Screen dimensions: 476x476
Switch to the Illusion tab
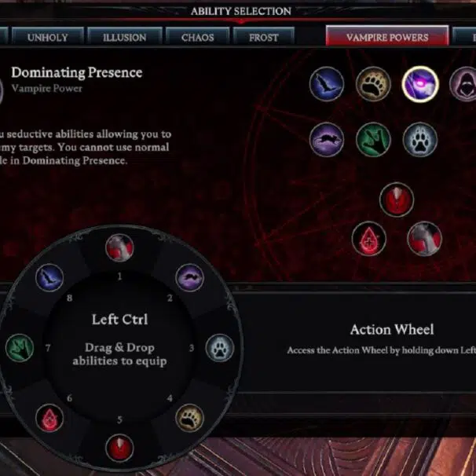point(124,37)
